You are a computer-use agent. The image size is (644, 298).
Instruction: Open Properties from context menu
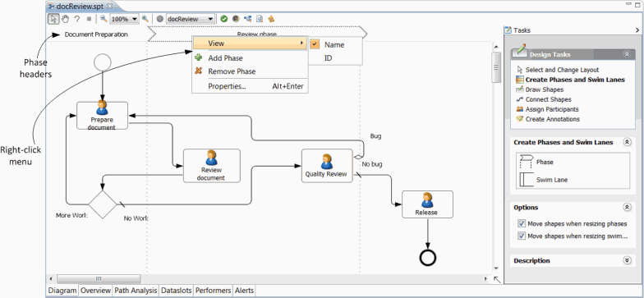(x=250, y=86)
